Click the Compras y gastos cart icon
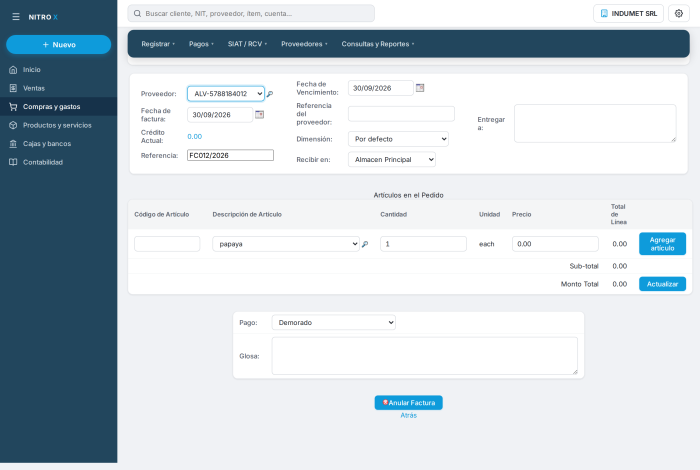700x470 pixels. click(x=13, y=107)
